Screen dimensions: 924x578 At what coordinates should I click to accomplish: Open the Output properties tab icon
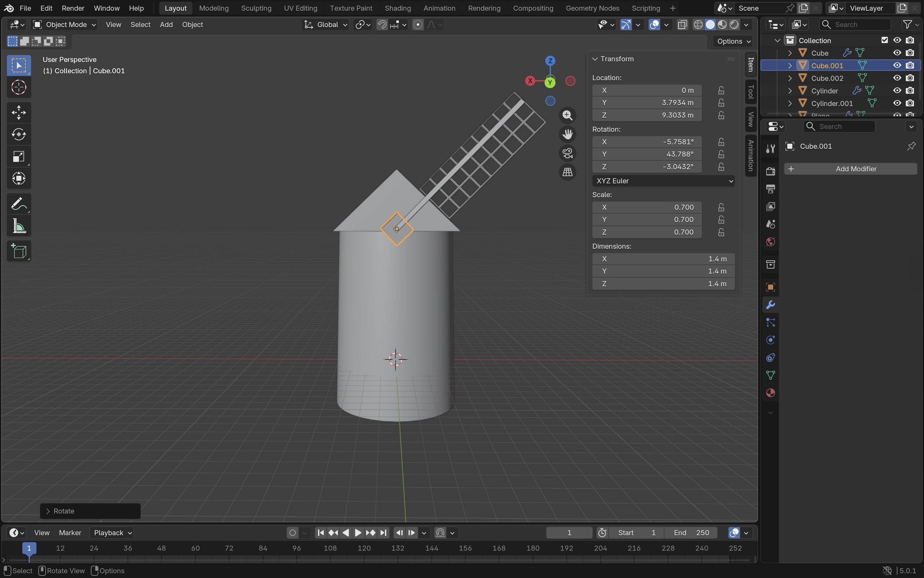770,189
